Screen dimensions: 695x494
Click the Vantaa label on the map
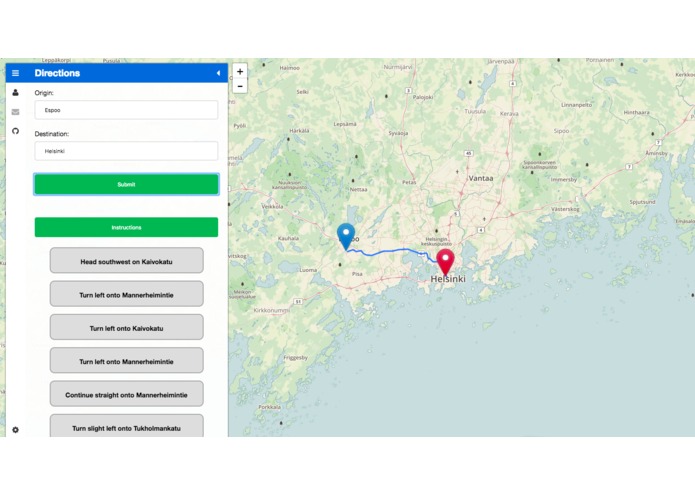pyautogui.click(x=481, y=178)
